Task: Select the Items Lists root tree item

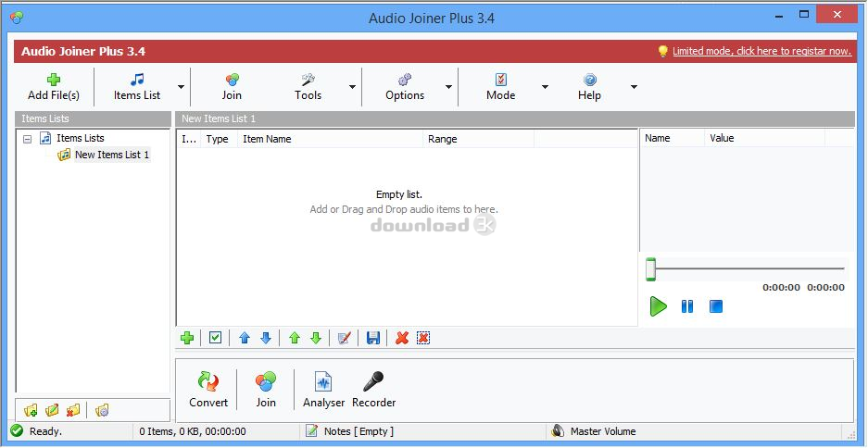Action: tap(81, 138)
